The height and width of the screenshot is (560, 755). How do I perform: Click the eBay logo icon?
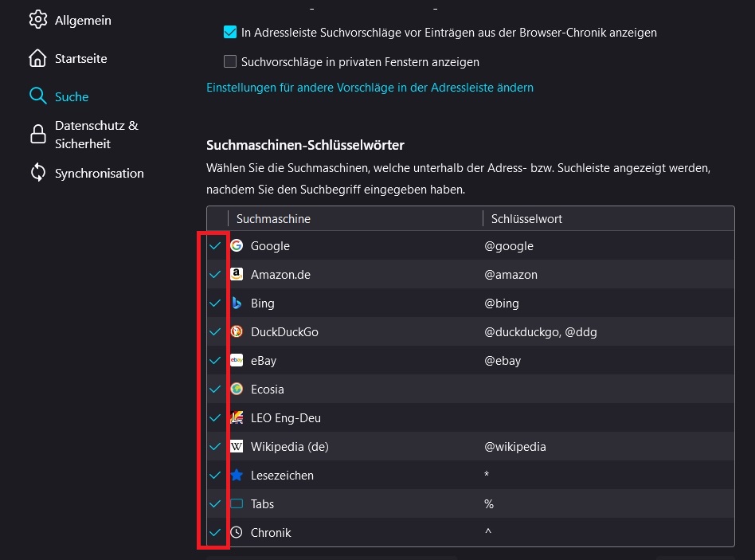pos(237,361)
